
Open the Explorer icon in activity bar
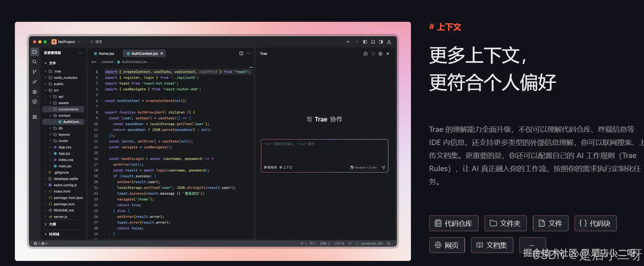[34, 52]
